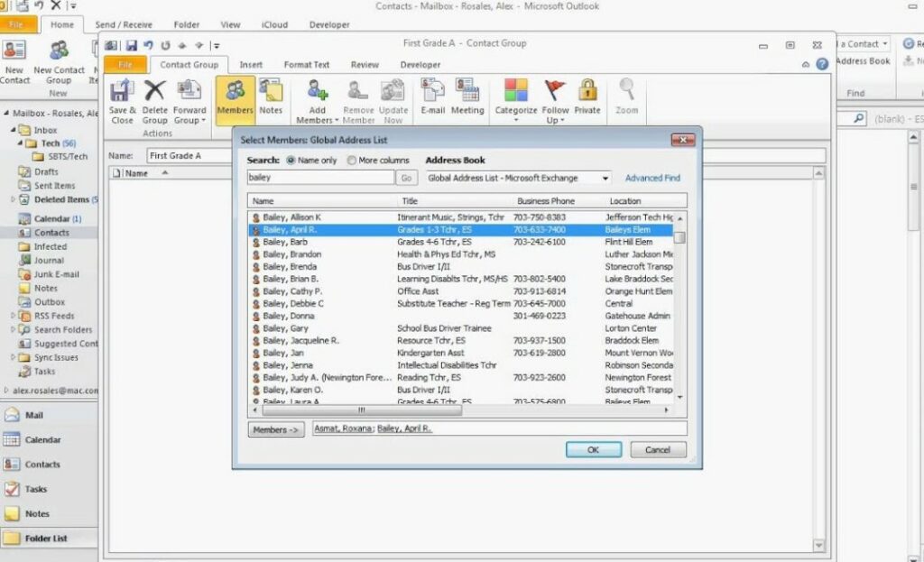
Task: Click the Go search button
Action: click(x=407, y=178)
